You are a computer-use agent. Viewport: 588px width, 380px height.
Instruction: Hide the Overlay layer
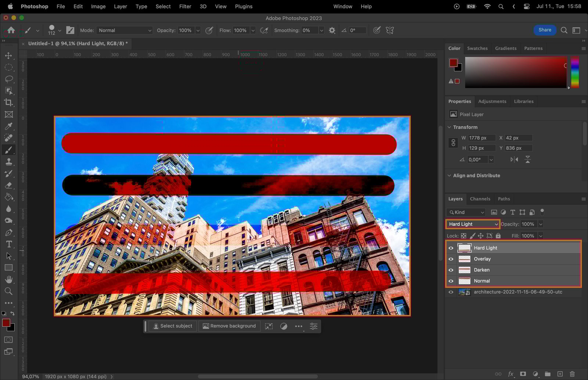451,259
